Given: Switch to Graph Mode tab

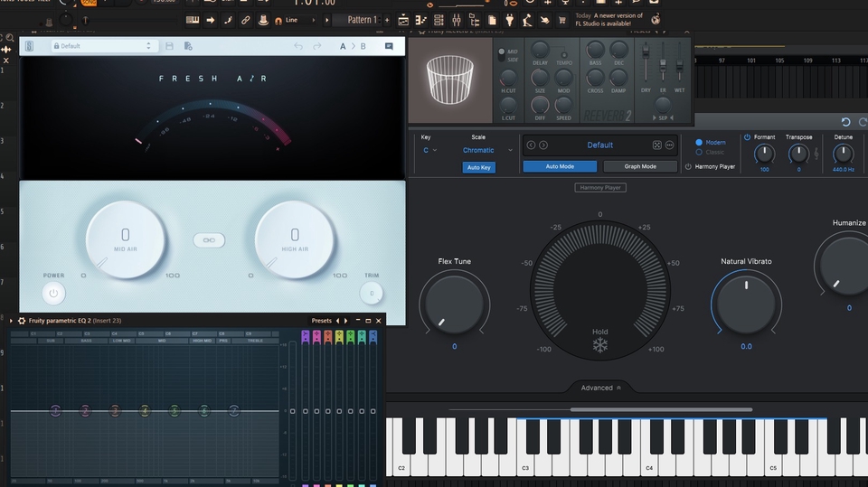Looking at the screenshot, I should (x=640, y=166).
